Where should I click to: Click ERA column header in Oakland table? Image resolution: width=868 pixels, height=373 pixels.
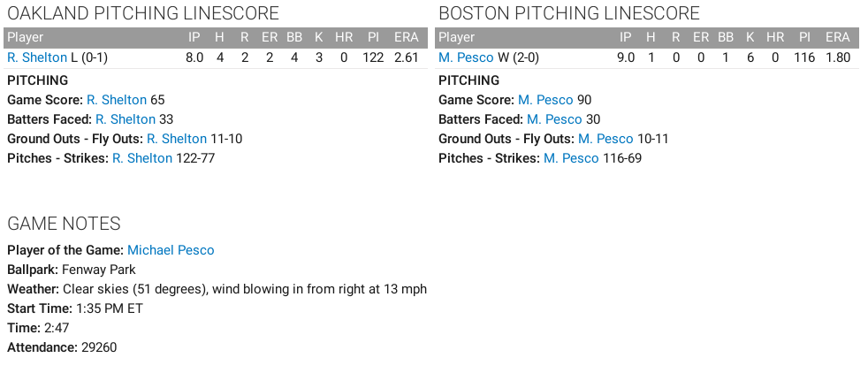click(x=407, y=37)
